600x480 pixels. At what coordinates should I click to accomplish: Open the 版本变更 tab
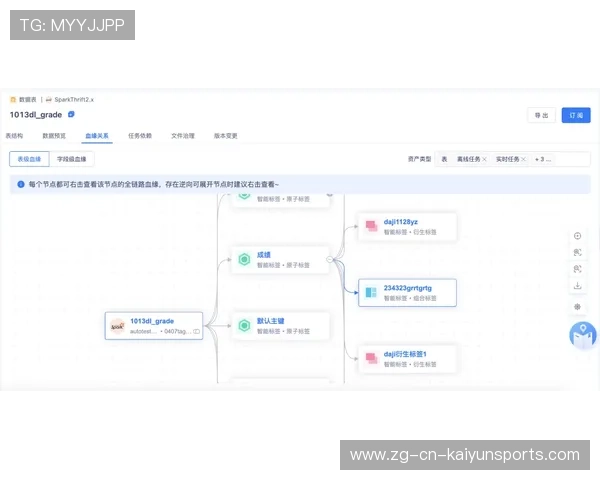click(225, 136)
